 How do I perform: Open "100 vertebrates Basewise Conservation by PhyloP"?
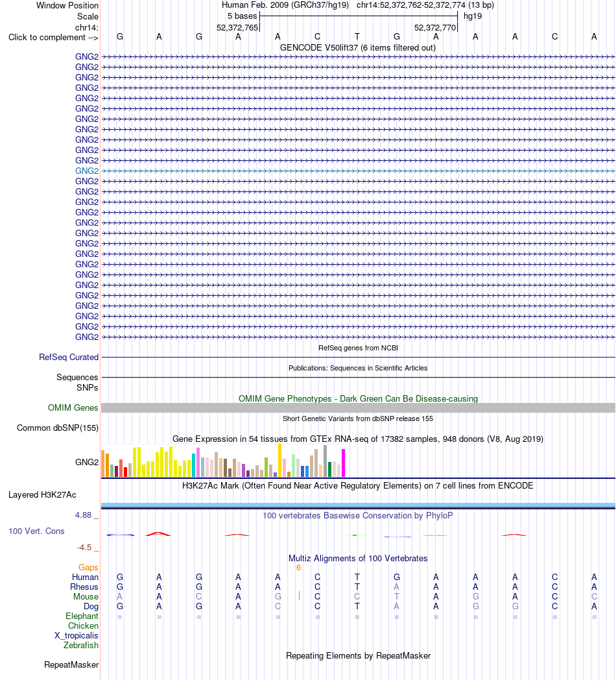(358, 516)
